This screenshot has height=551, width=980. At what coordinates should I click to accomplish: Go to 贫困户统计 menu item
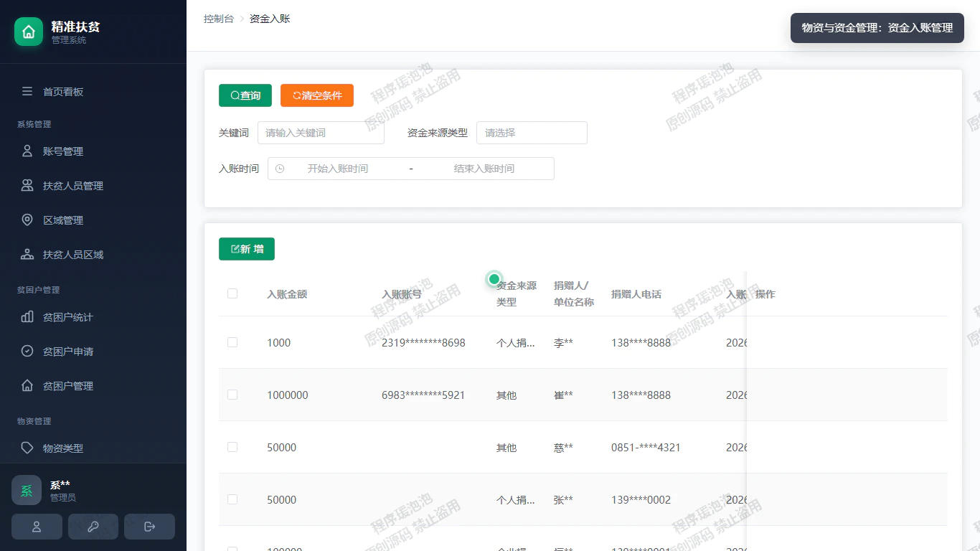[93, 317]
